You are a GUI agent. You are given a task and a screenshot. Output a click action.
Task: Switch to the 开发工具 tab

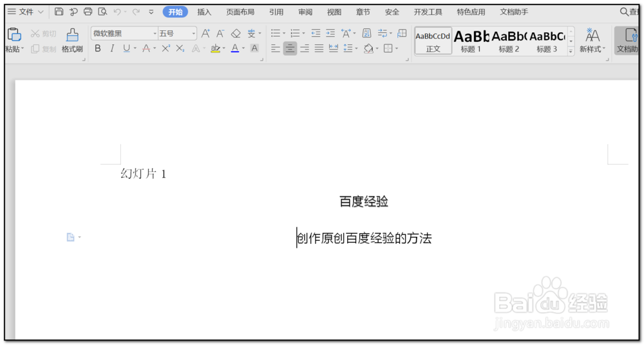pos(428,12)
